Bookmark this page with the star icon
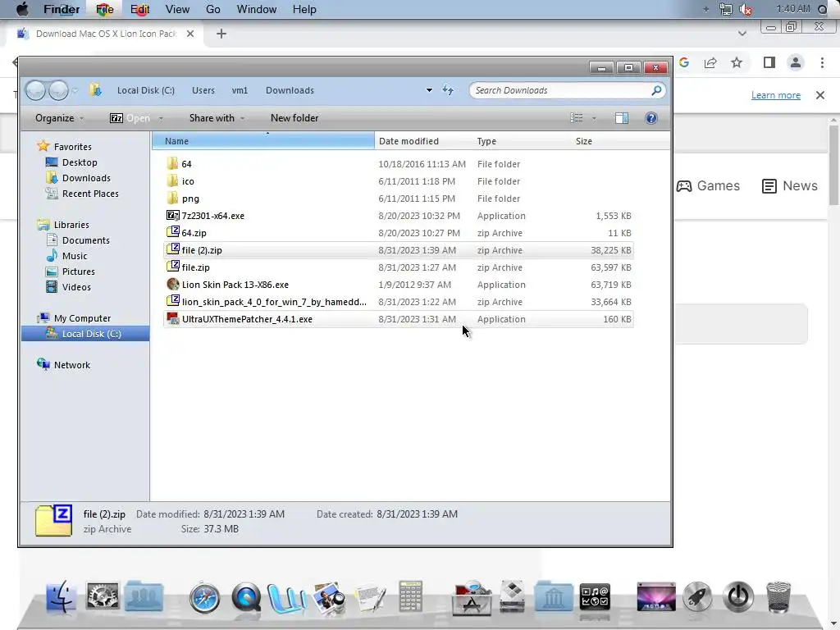This screenshot has width=840, height=630. pyautogui.click(x=737, y=62)
